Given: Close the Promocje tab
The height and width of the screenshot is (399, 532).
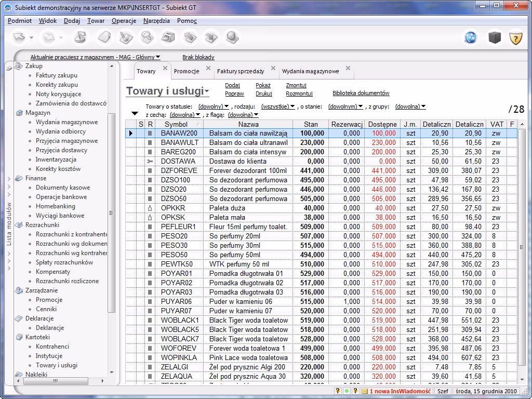Looking at the screenshot, I should click(x=208, y=68).
